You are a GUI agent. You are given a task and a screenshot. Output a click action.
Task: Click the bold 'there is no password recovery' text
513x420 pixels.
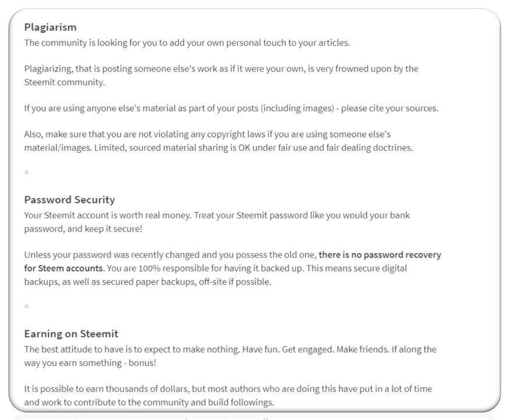(x=380, y=255)
